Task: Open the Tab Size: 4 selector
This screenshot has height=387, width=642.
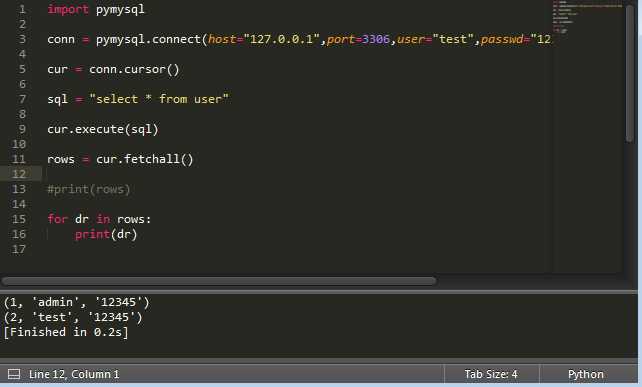Action: [x=491, y=374]
